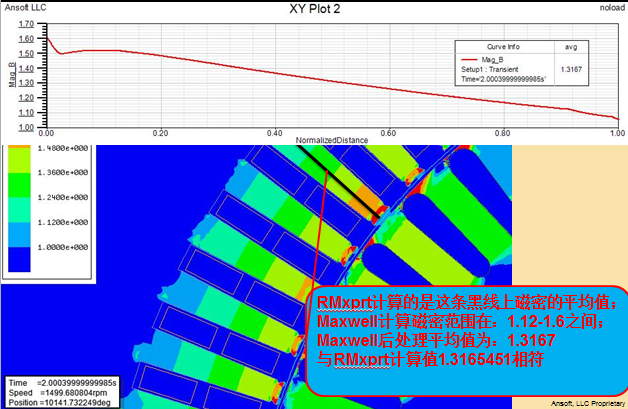Pick the dark blue band at the bottom of the color scale

[x=19, y=260]
